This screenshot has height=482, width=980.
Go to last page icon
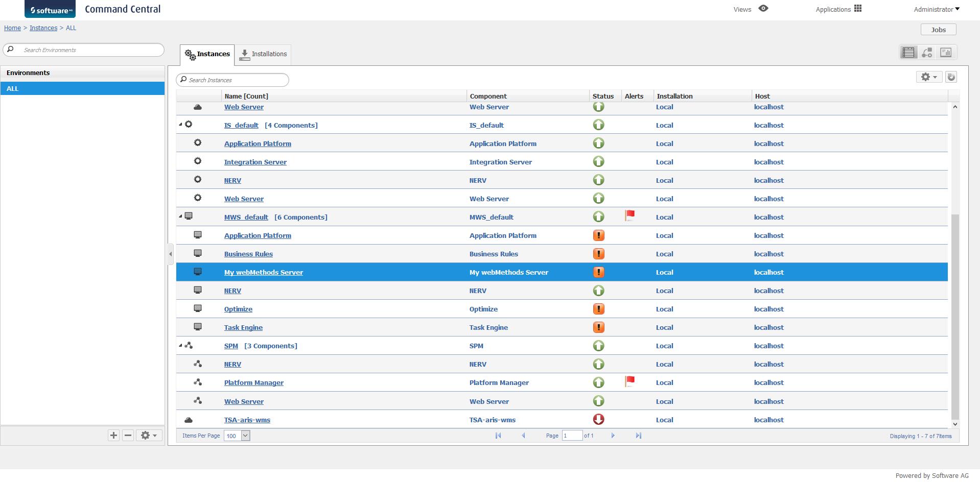(638, 436)
